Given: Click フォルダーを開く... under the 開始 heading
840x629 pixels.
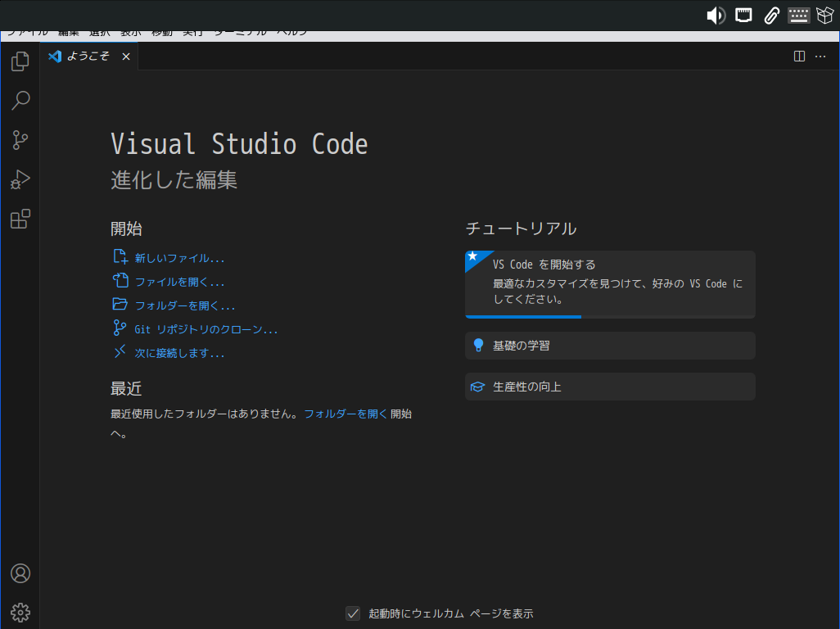Looking at the screenshot, I should click(x=185, y=305).
